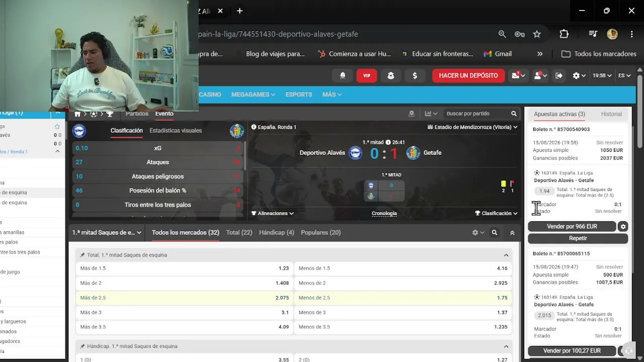Open the 19:58 time dropdown
The height and width of the screenshot is (362, 644).
602,75
